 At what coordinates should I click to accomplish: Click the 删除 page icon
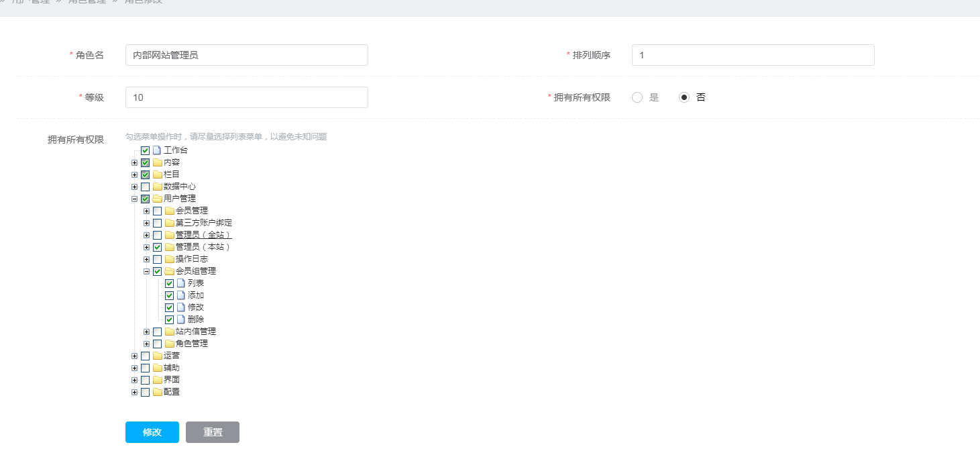coord(181,319)
